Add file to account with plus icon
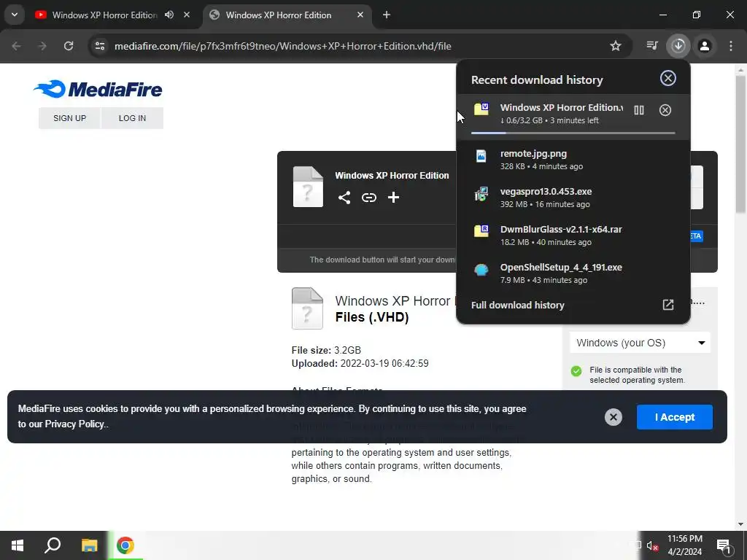Image resolution: width=747 pixels, height=560 pixels. pos(393,197)
